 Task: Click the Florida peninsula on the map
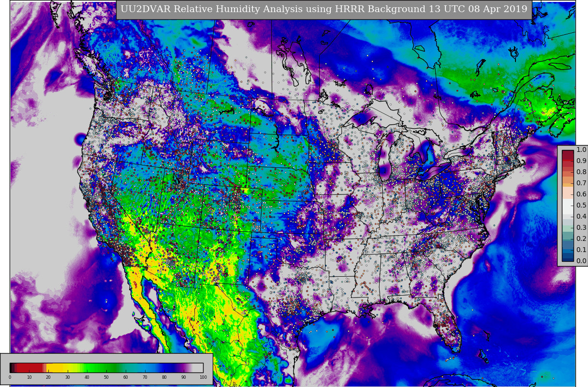click(x=447, y=327)
